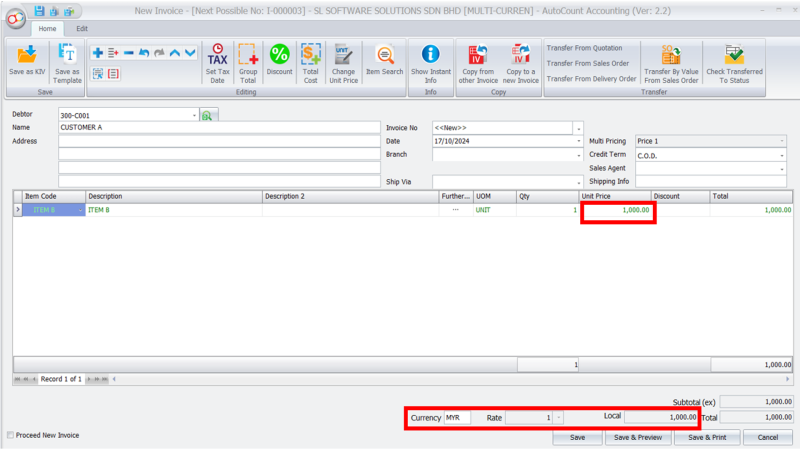Open the Date picker dropdown
800x450 pixels.
(578, 141)
